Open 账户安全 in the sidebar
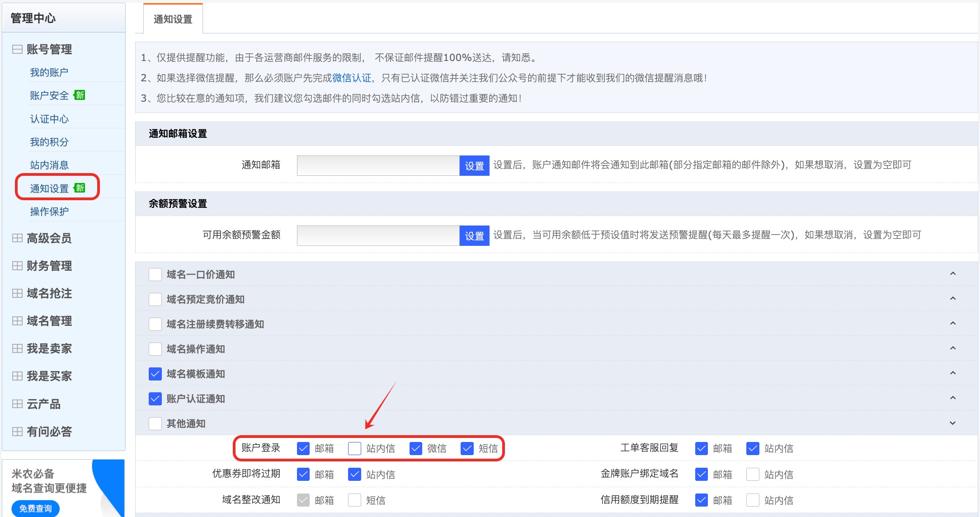This screenshot has height=517, width=980. pos(49,95)
